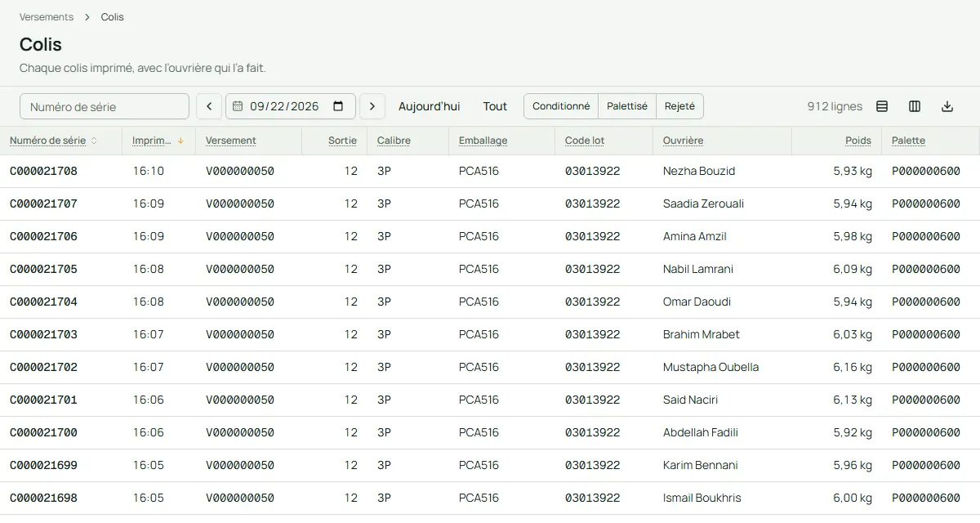Sort by Palette column header

(x=908, y=141)
